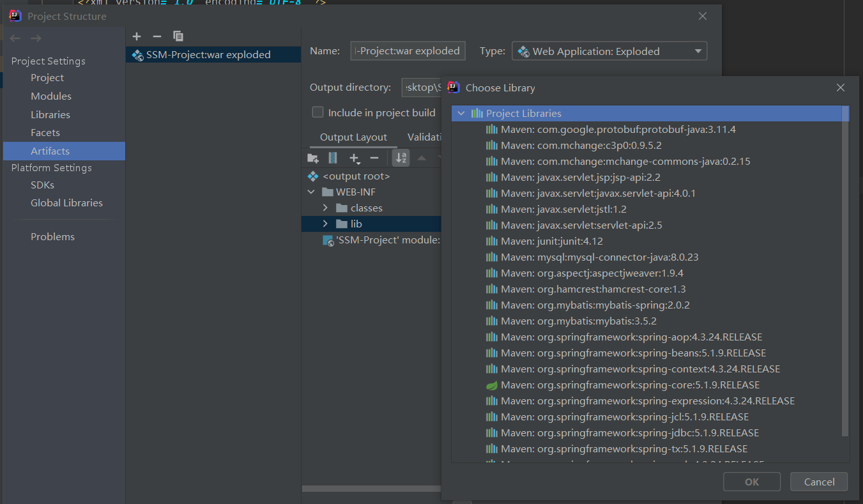Select Maven: org.springframework:spring-expression:4.3.24.RELEASE

pyautogui.click(x=648, y=401)
